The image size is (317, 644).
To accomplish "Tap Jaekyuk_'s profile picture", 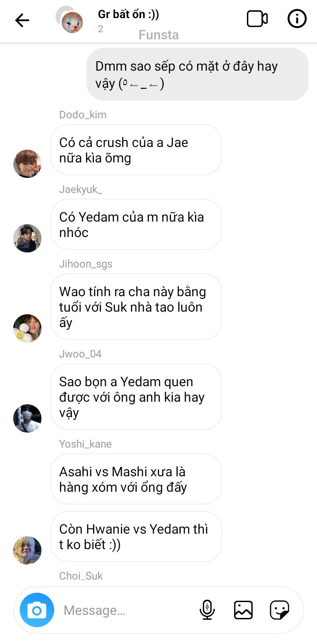I will click(x=27, y=238).
